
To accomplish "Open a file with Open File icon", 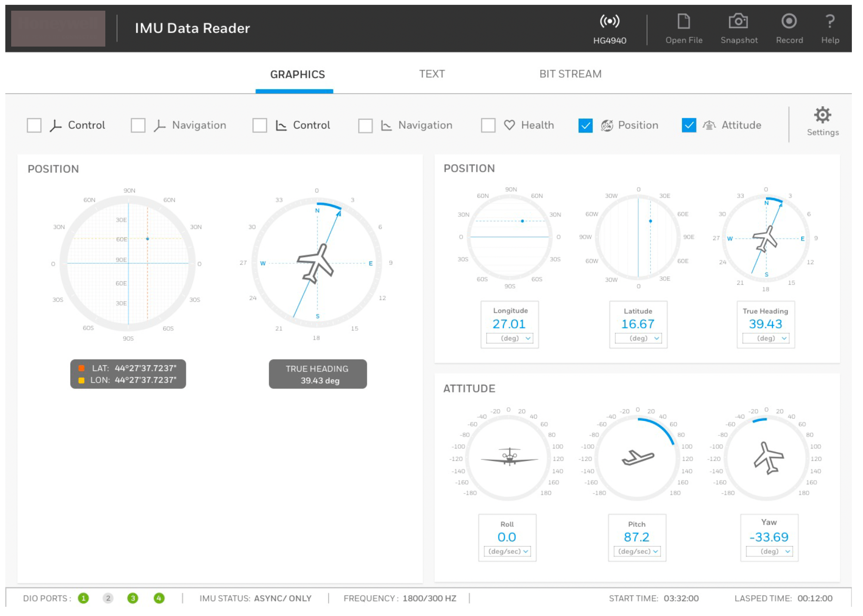I will point(683,22).
